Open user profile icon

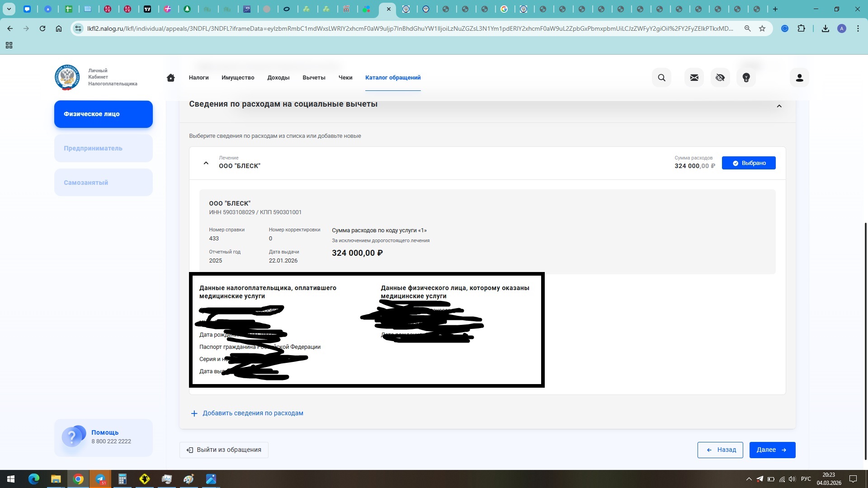(x=799, y=78)
